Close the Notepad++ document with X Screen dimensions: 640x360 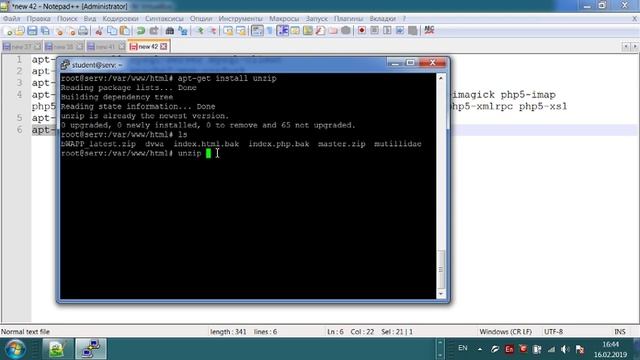click(634, 19)
